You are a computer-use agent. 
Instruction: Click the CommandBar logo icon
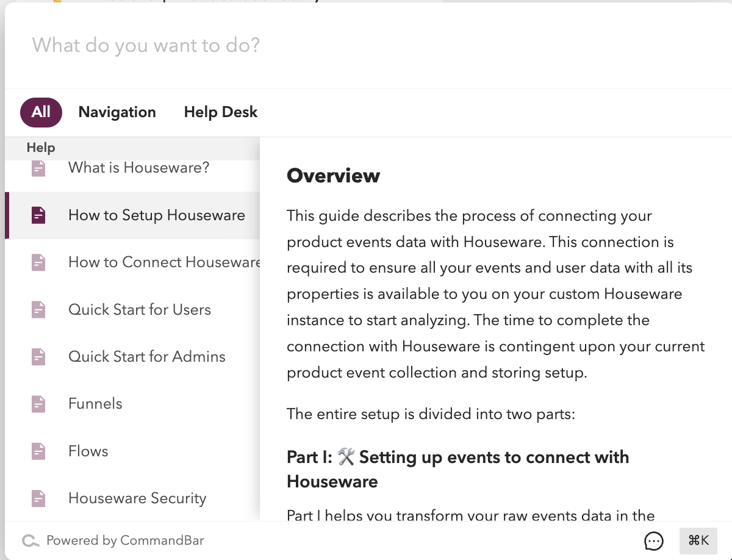pyautogui.click(x=30, y=540)
